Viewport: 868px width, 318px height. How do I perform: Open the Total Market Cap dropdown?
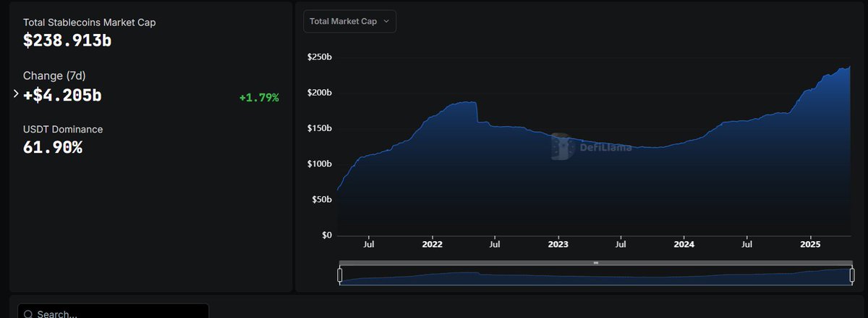click(349, 22)
